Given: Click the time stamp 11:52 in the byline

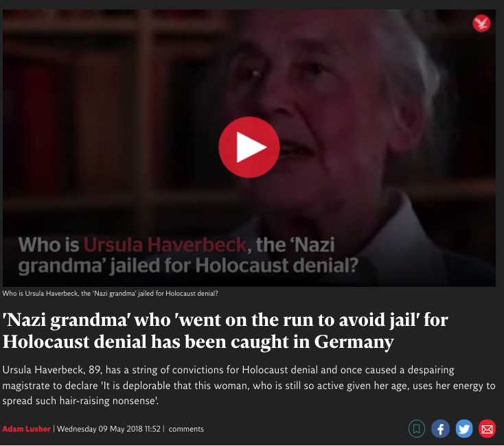Looking at the screenshot, I should 152,429.
